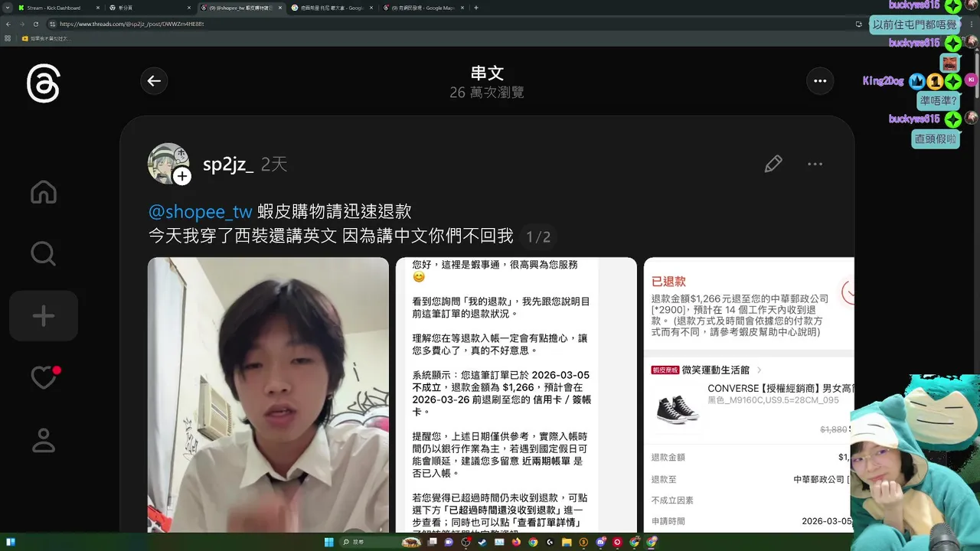Go back using the arrow beside 串文
The image size is (980, 551).
point(154,81)
